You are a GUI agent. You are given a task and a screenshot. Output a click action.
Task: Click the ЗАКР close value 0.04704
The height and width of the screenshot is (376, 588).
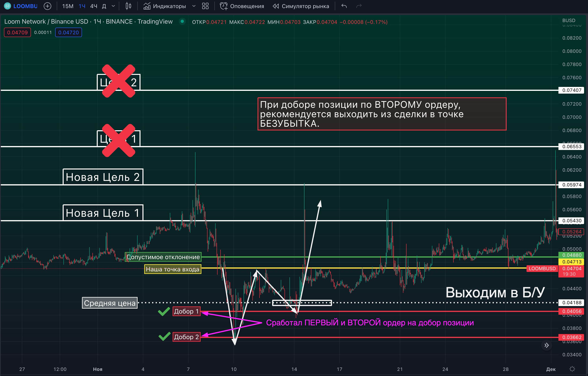click(x=327, y=22)
